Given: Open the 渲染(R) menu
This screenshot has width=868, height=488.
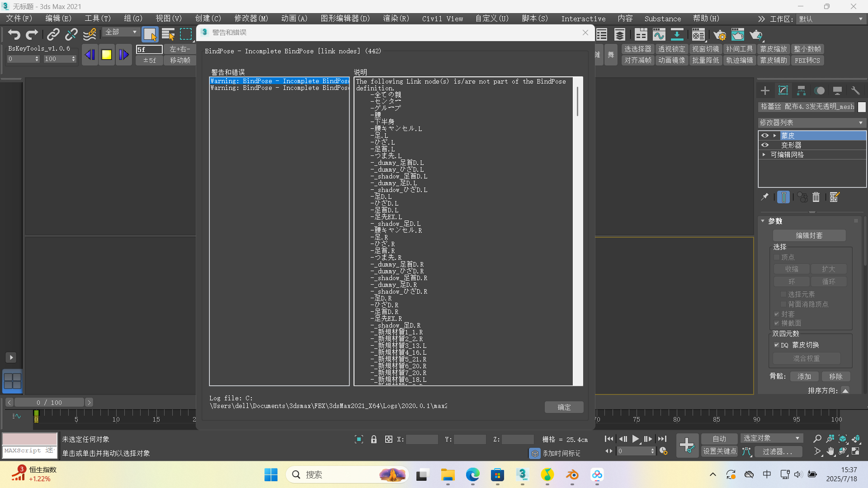Looking at the screenshot, I should [396, 19].
